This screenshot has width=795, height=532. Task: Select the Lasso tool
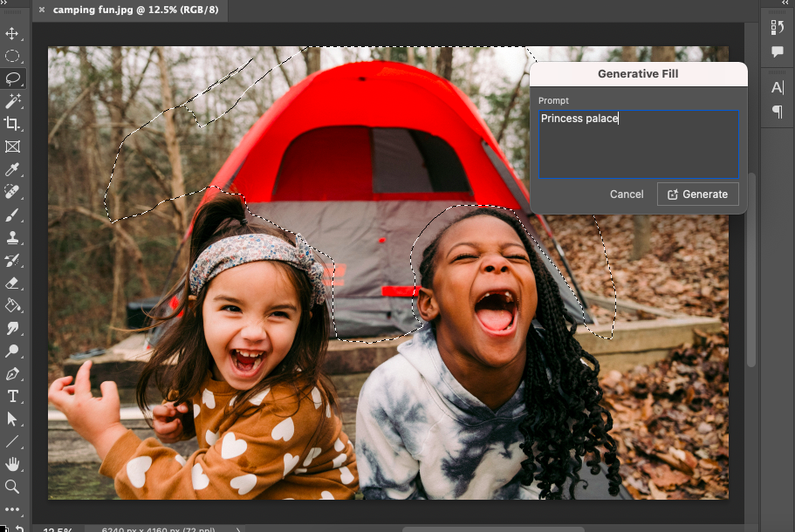(x=13, y=78)
